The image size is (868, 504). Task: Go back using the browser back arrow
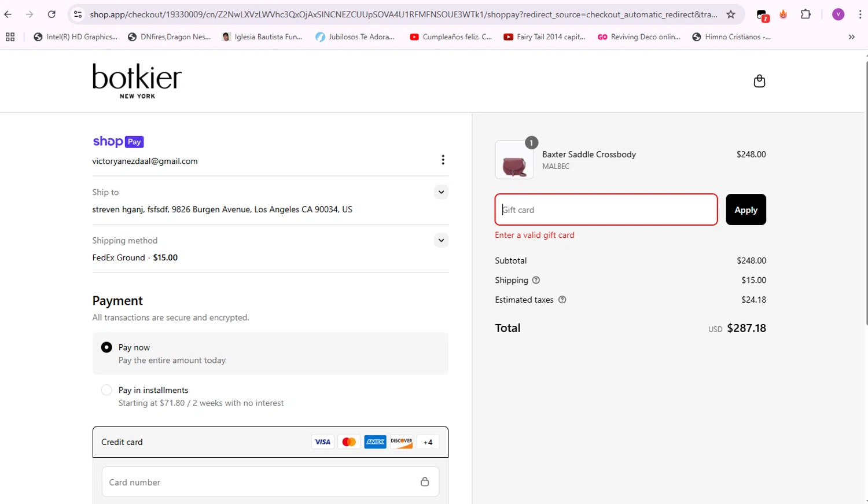(8, 14)
